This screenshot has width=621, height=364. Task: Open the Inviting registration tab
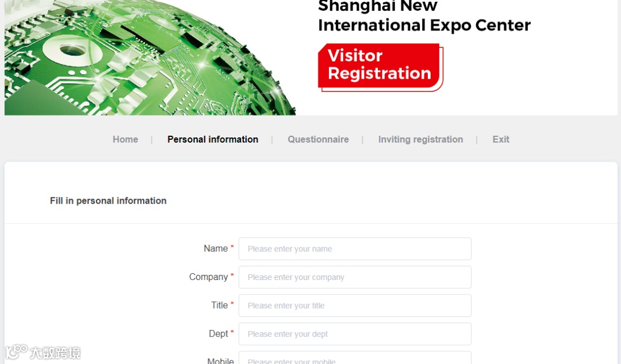pyautogui.click(x=420, y=139)
